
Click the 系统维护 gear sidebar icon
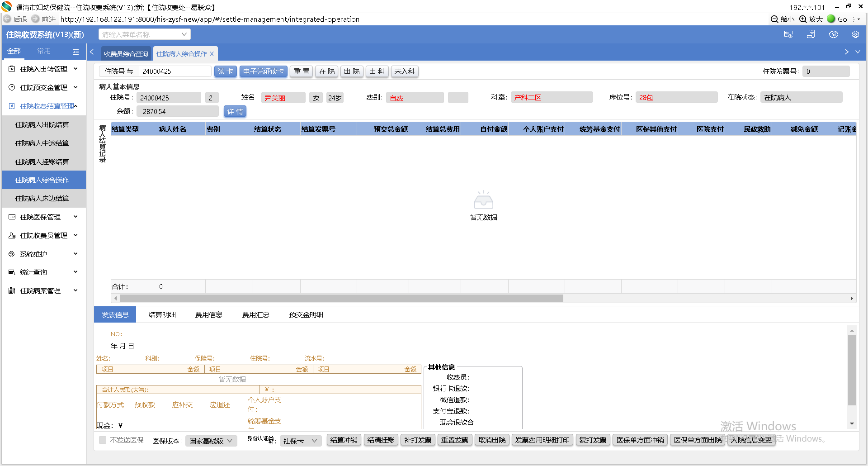pyautogui.click(x=12, y=254)
